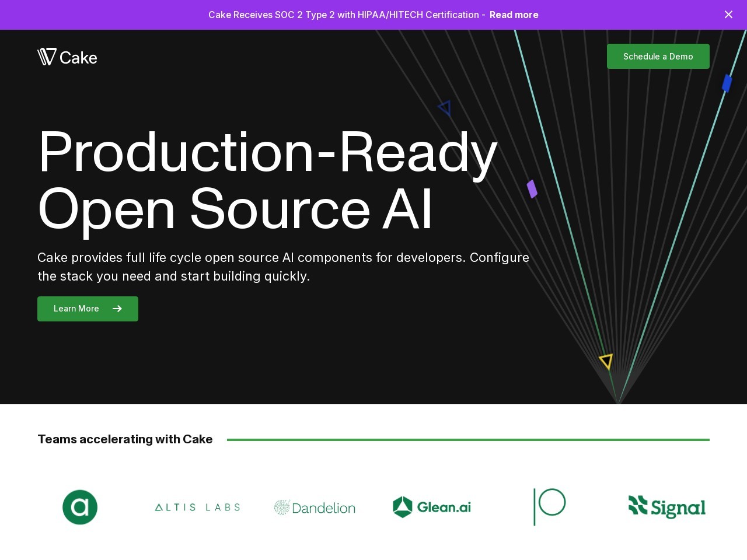
Task: Open the green circular 'a' company logo
Action: click(80, 507)
